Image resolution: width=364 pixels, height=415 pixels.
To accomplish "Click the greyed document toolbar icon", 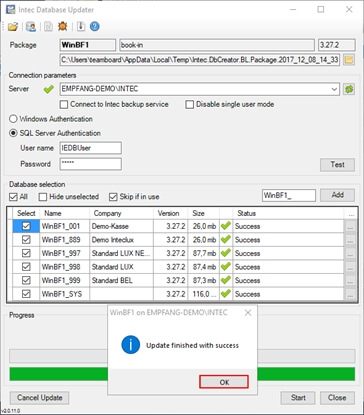I will [48, 27].
